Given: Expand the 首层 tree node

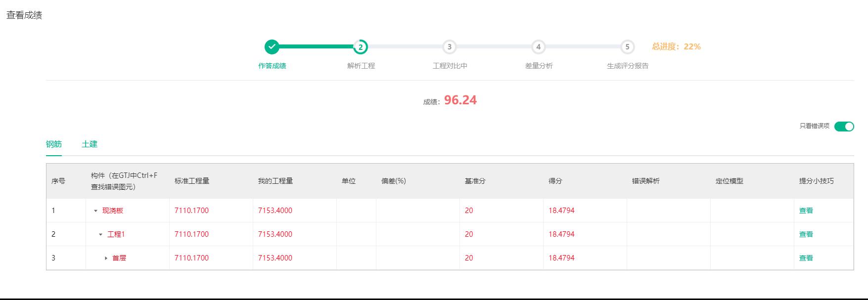Looking at the screenshot, I should 106,258.
